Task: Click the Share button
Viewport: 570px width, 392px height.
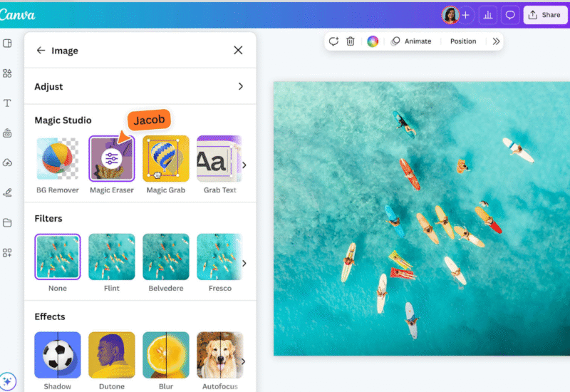Action: click(x=545, y=15)
